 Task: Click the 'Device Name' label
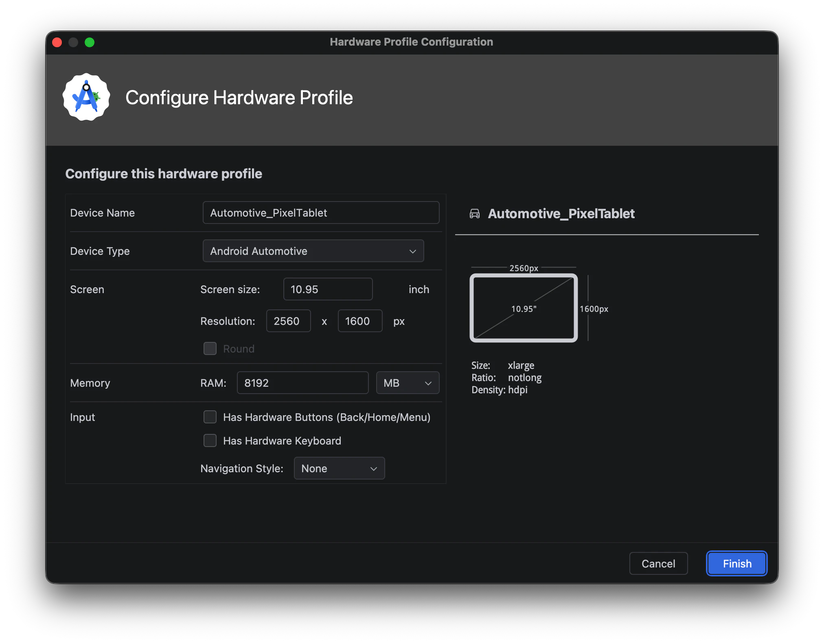pyautogui.click(x=102, y=213)
